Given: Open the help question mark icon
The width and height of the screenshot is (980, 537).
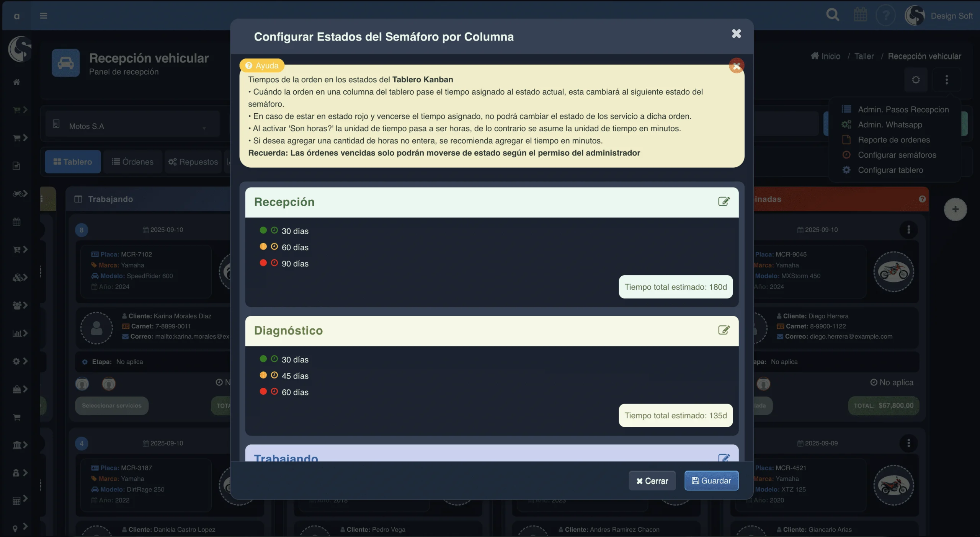Looking at the screenshot, I should 886,15.
